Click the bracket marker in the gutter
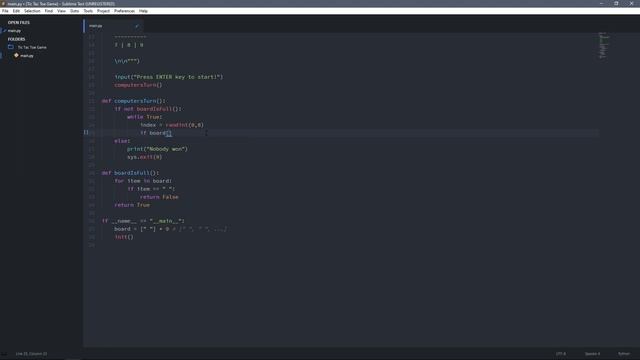Screen dimensions: 640x360 [x=86, y=132]
